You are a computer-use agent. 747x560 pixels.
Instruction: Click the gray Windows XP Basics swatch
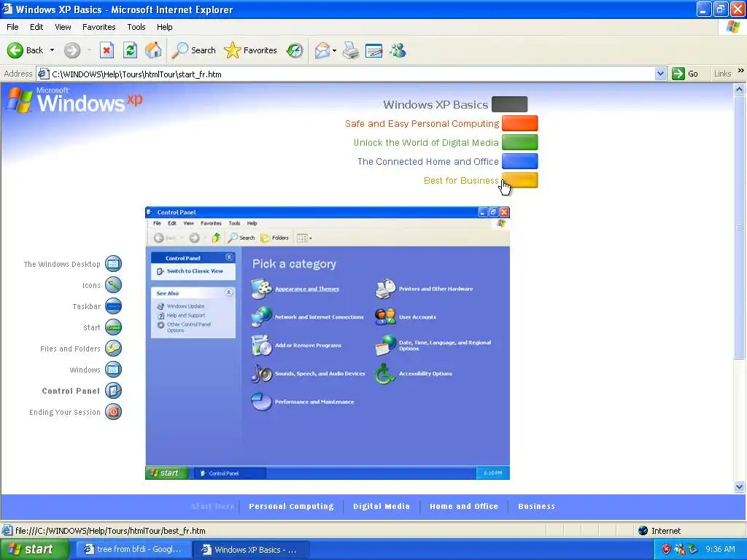click(x=509, y=104)
